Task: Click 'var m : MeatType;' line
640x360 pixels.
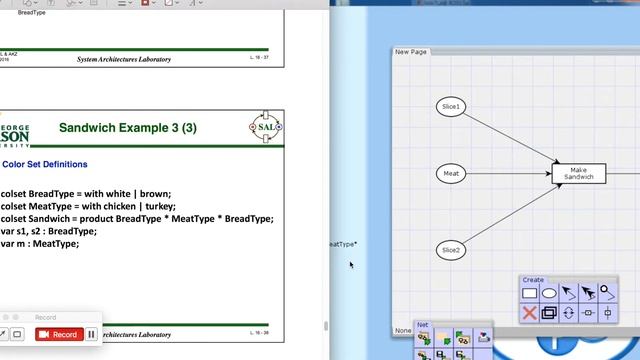Action: coord(40,244)
